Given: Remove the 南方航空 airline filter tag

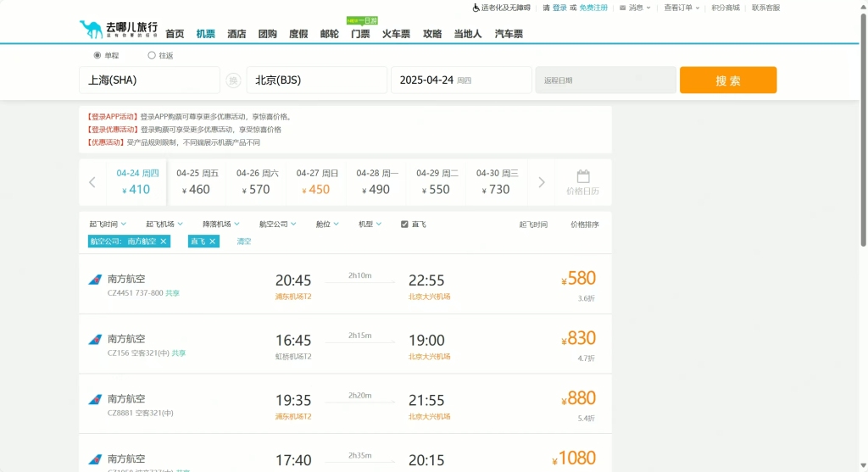Looking at the screenshot, I should pyautogui.click(x=164, y=242).
